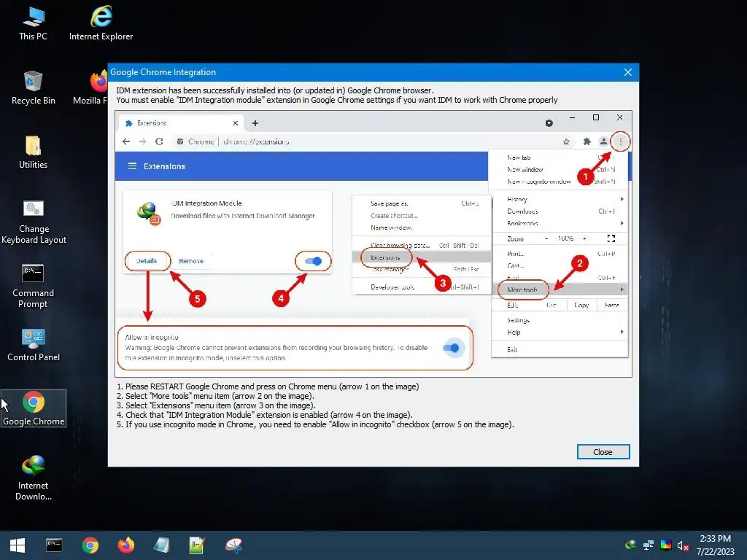
Task: Launch Google Chrome from the taskbar
Action: pos(90,545)
